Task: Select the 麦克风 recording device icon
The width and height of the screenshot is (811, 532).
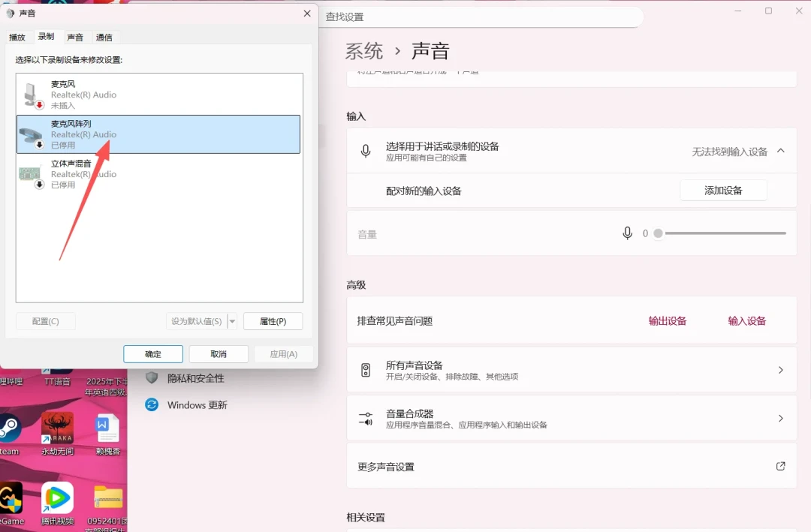Action: coord(32,95)
